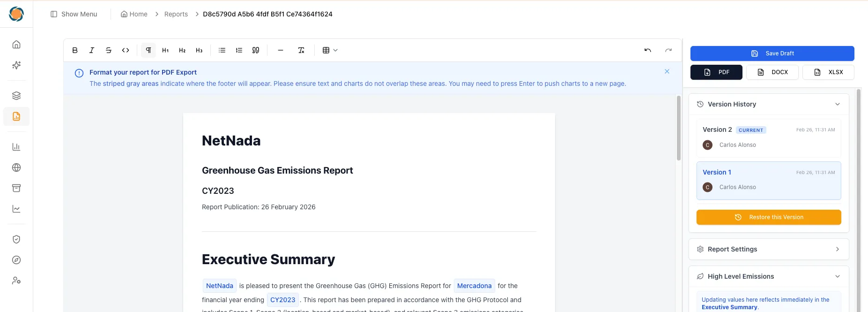Click the NetNada logo
Image resolution: width=868 pixels, height=312 pixels.
click(x=16, y=14)
